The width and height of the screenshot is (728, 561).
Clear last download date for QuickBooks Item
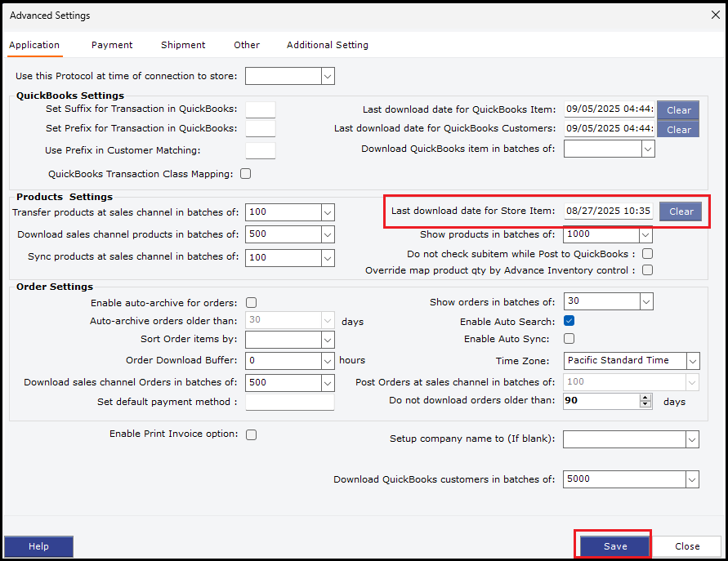(x=678, y=110)
